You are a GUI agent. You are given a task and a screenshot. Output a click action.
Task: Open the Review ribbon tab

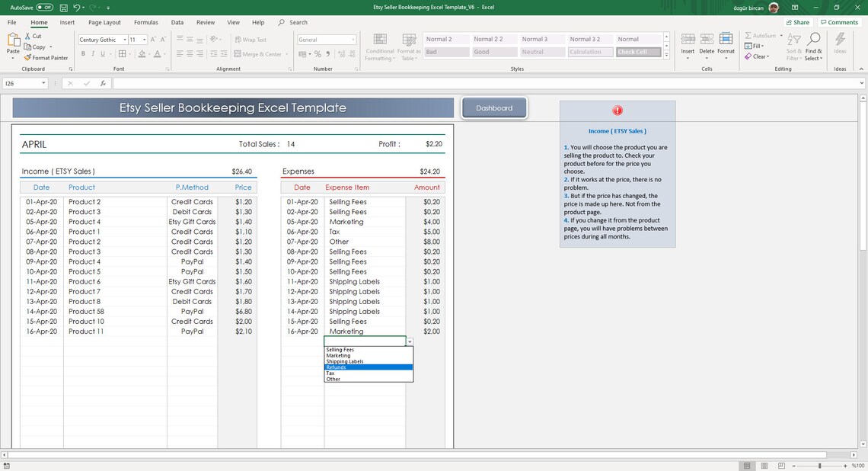207,22
